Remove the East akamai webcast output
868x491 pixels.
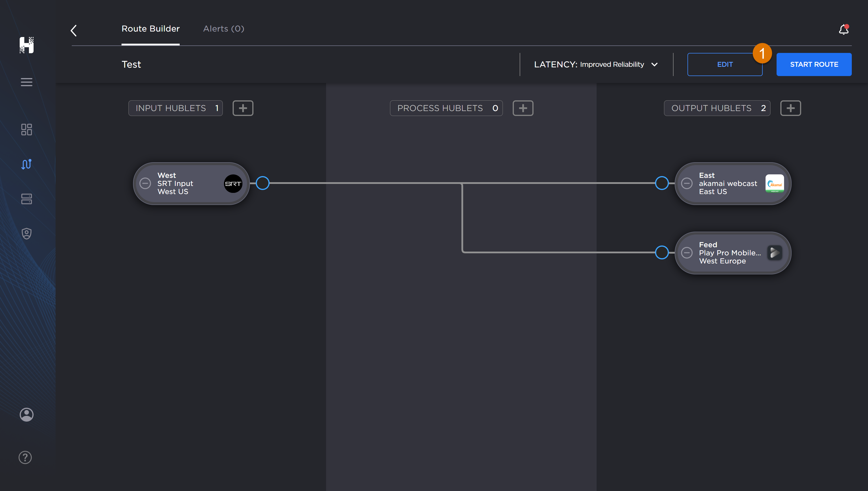(x=687, y=183)
